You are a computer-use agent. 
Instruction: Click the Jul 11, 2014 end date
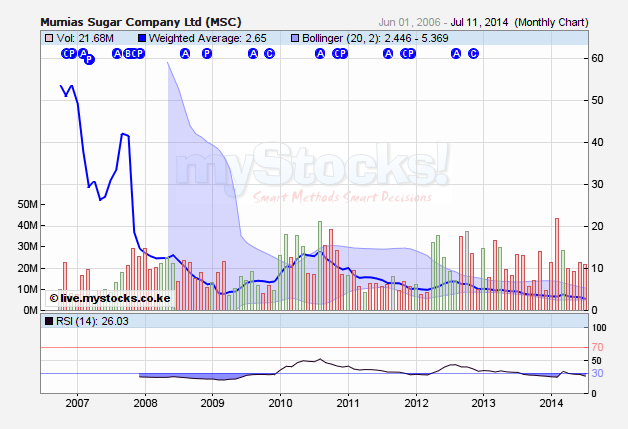(478, 21)
